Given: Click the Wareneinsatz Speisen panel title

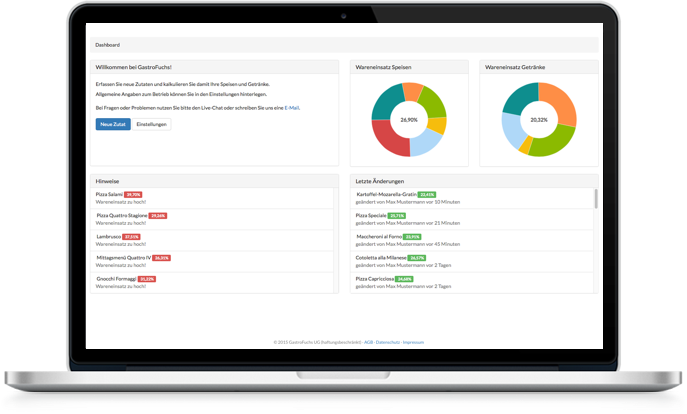Looking at the screenshot, I should point(383,67).
